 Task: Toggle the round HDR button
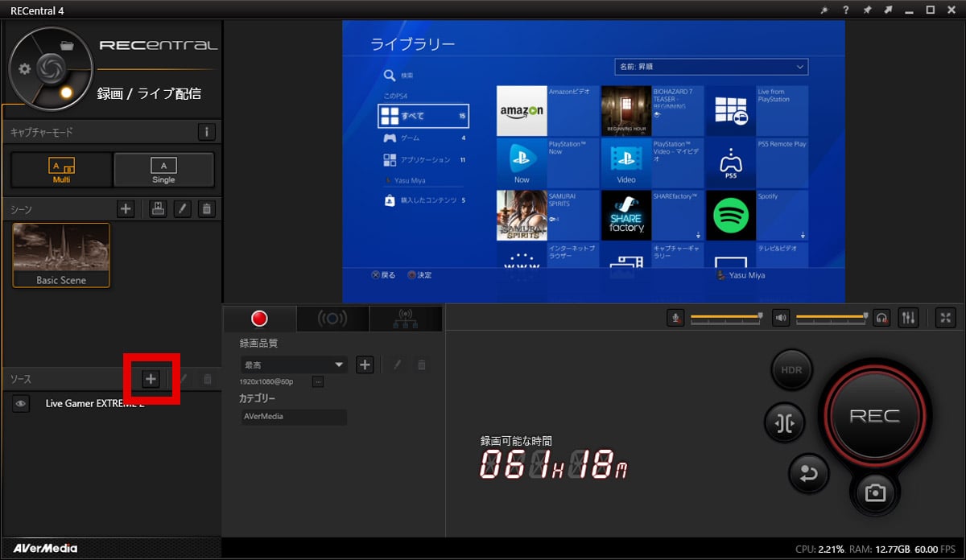792,371
